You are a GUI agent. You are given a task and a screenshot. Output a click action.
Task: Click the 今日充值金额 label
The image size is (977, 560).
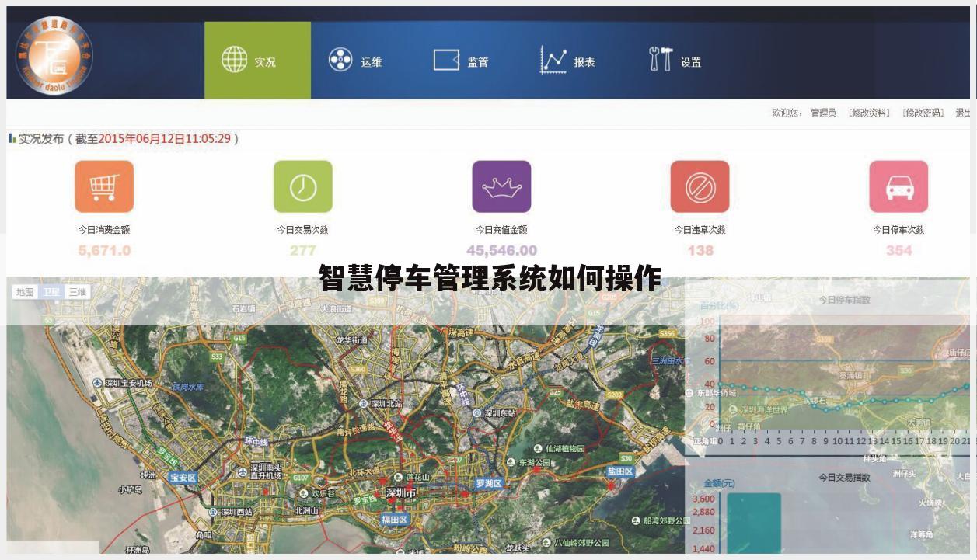coord(501,230)
